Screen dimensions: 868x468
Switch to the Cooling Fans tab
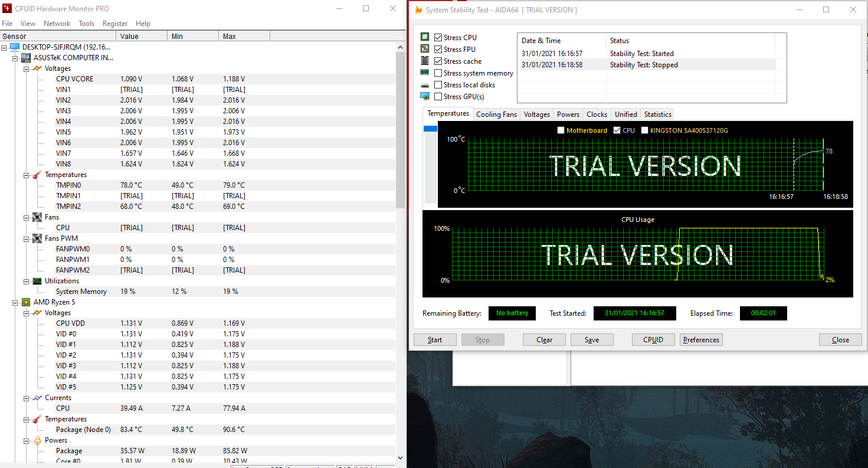[496, 114]
